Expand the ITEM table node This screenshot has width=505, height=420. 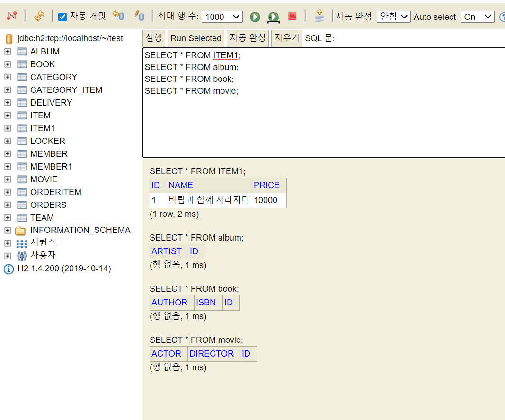[x=8, y=116]
